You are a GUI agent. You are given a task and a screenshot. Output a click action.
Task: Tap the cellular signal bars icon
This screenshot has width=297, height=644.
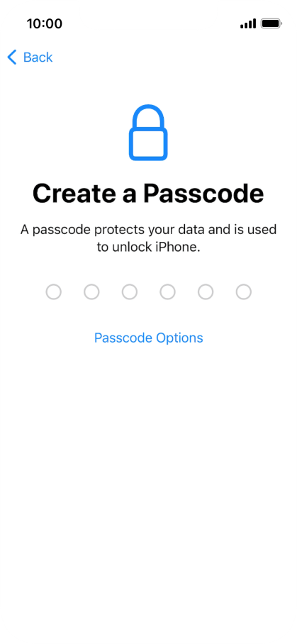coord(248,24)
